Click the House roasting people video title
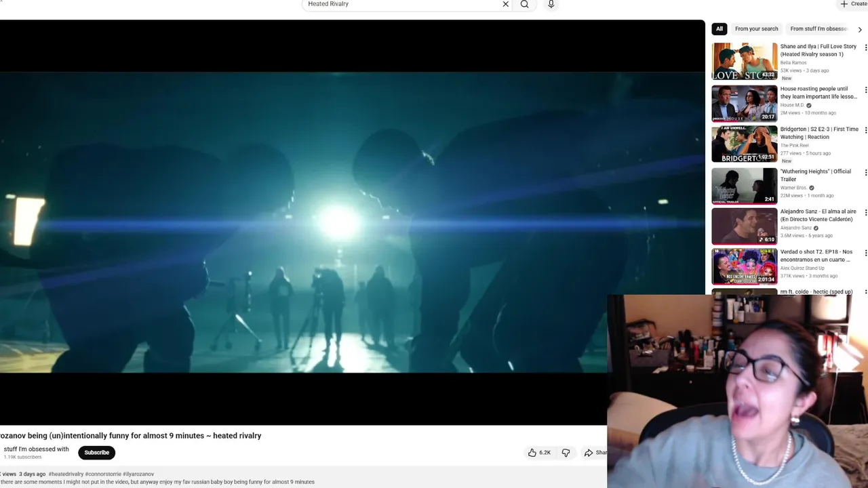The width and height of the screenshot is (868, 488). 818,92
